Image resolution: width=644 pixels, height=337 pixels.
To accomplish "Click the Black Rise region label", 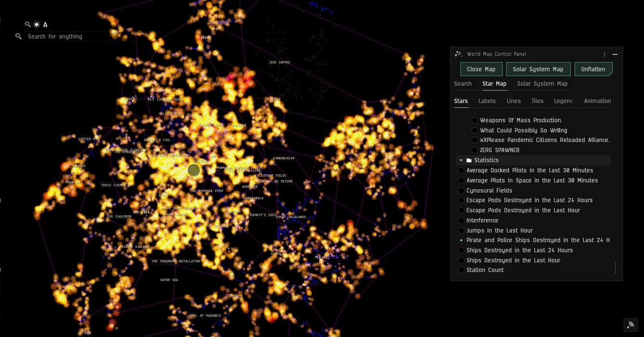I will point(171,114).
